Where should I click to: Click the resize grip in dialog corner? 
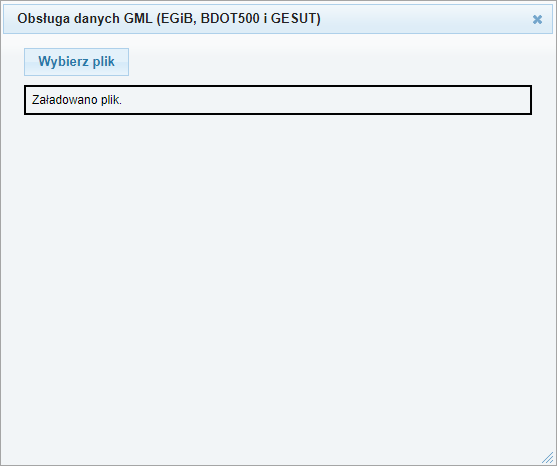(547, 457)
